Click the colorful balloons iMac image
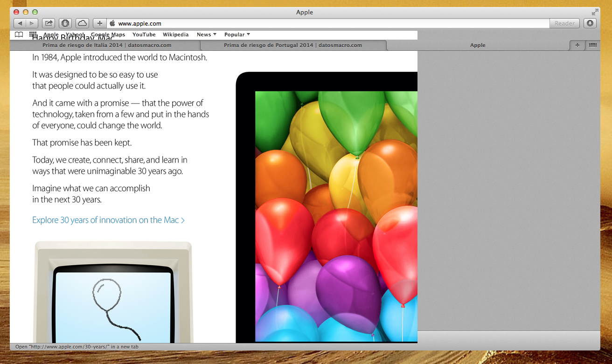Image resolution: width=612 pixels, height=364 pixels. [327, 207]
